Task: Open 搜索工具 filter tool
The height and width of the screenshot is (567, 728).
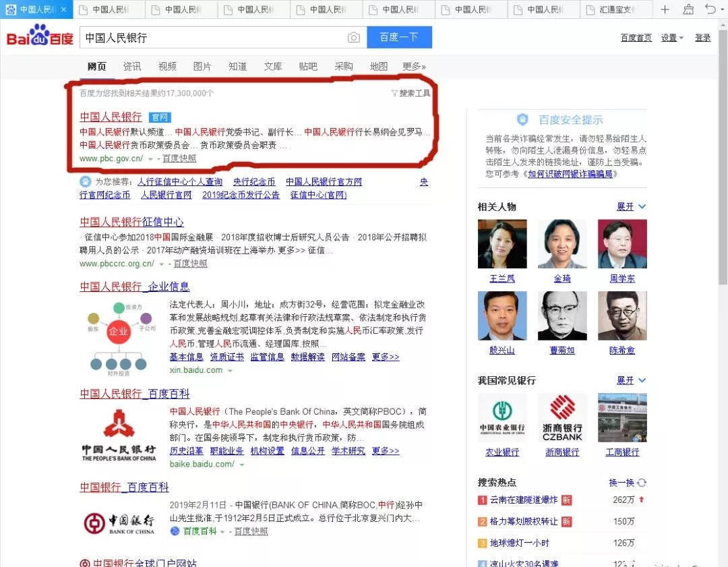Action: pos(411,93)
